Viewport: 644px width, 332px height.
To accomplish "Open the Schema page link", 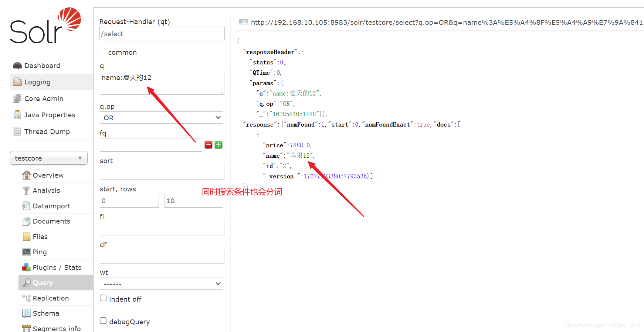I will [46, 313].
